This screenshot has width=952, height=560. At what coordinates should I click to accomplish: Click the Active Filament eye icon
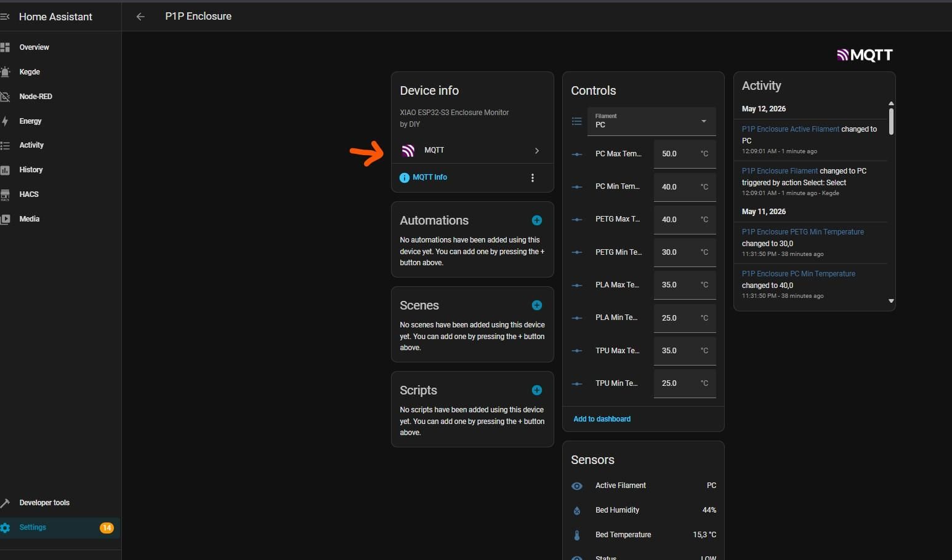pos(577,486)
